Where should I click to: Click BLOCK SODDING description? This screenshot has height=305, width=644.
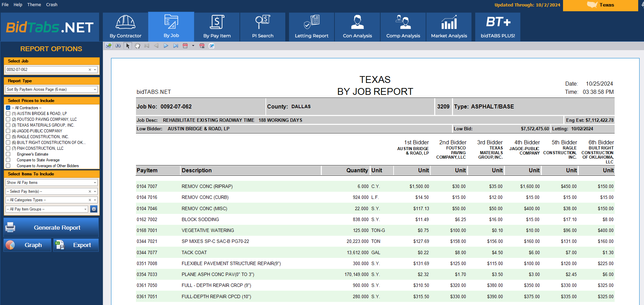[200, 219]
